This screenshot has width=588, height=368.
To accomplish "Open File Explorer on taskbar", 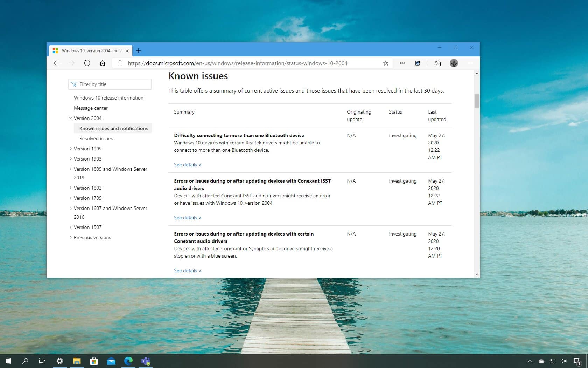I will pyautogui.click(x=77, y=361).
